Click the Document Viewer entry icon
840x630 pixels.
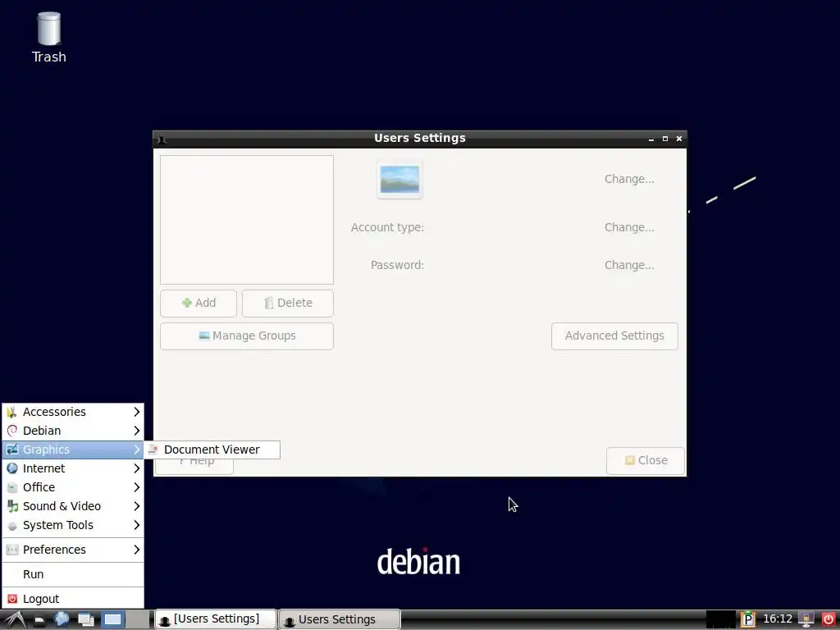153,450
